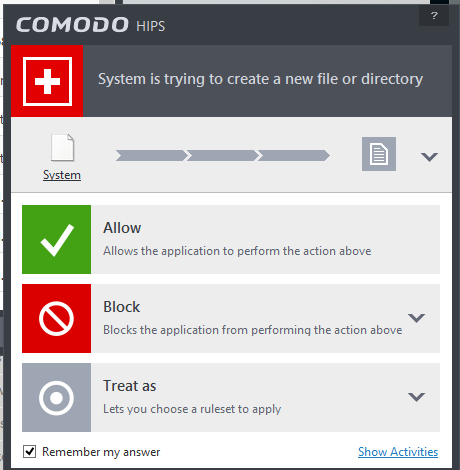Expand target file details chevron
This screenshot has width=460, height=470.
[429, 157]
